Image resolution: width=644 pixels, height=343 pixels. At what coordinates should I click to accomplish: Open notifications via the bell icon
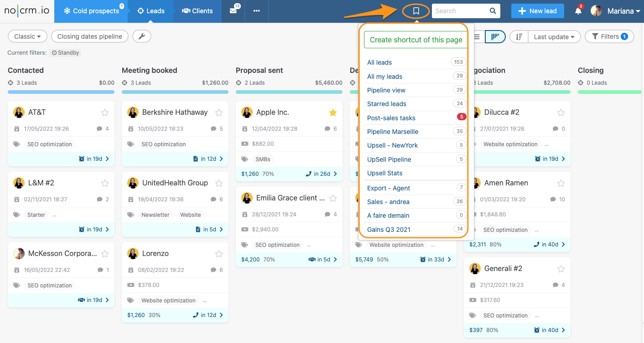tap(578, 10)
